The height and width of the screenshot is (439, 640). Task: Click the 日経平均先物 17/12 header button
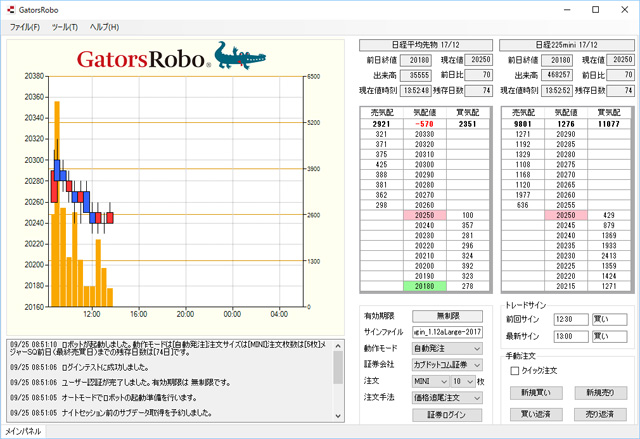(426, 45)
